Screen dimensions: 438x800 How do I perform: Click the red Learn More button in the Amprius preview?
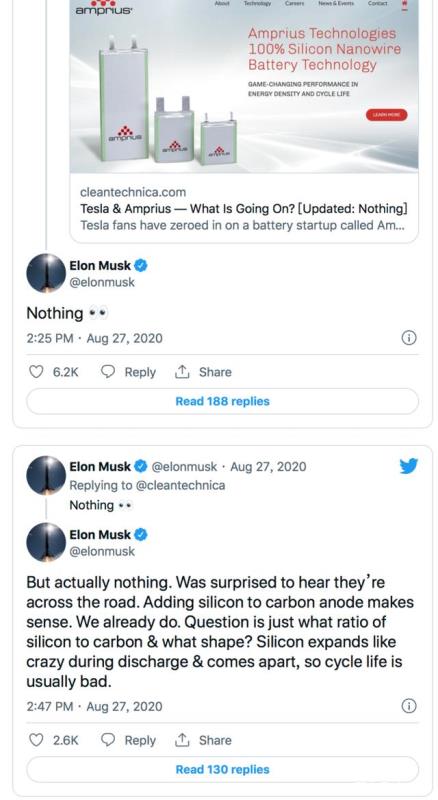tap(386, 115)
